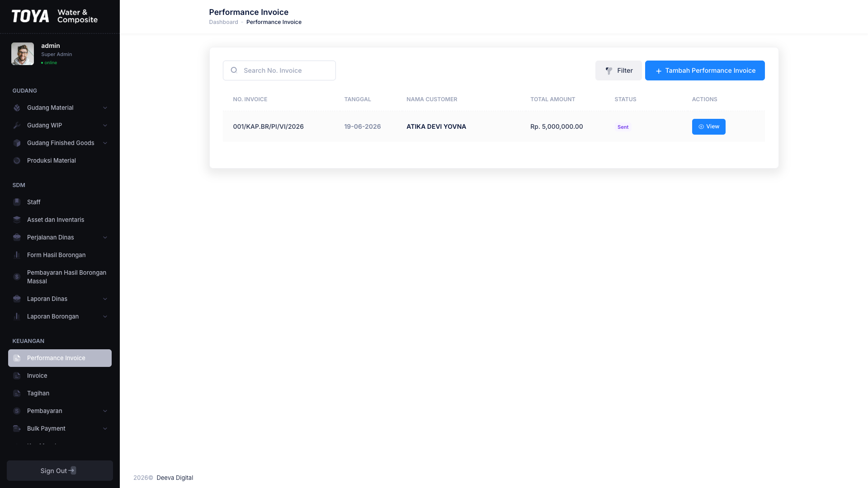Expand the Laporan Dinas chevron
Screen dimensions: 868x488
(x=105, y=299)
